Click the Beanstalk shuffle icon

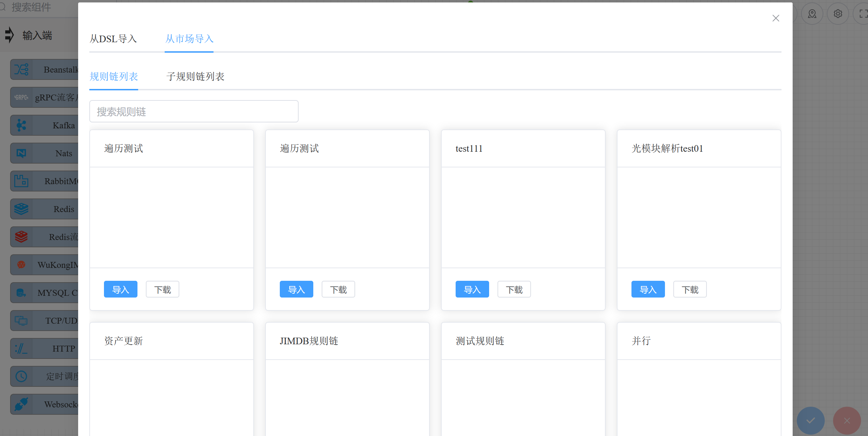(x=21, y=69)
